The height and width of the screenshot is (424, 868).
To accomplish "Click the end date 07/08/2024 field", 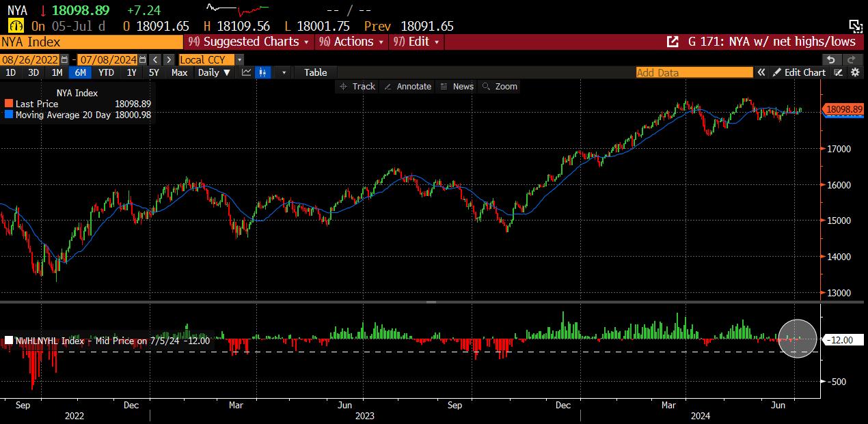I will 108,59.
